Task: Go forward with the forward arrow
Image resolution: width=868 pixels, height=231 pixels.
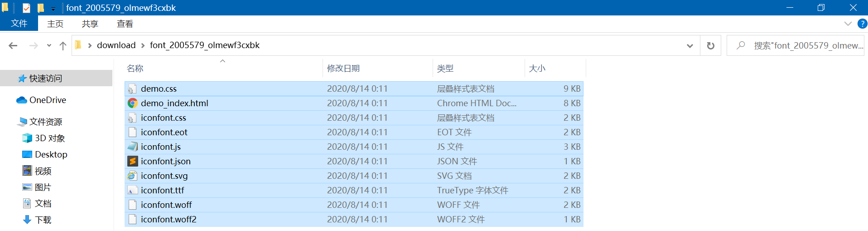Action: point(34,45)
